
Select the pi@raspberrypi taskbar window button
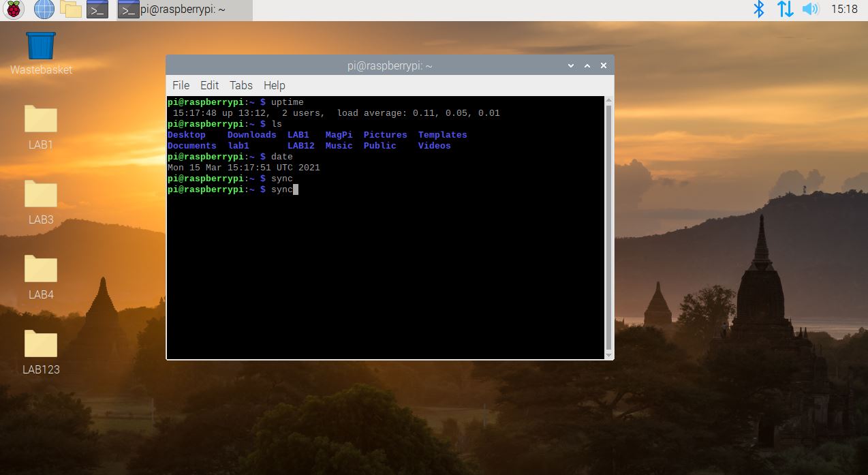174,9
